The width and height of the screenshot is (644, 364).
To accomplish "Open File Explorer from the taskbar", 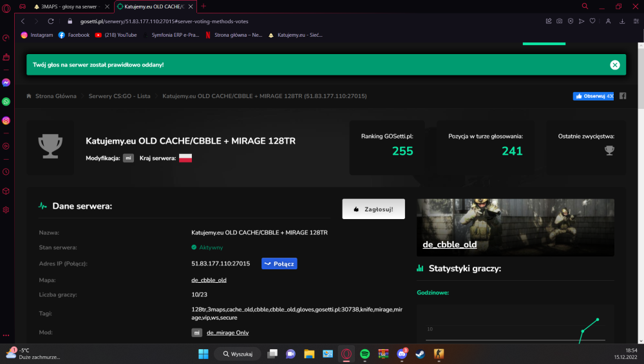I will click(x=309, y=354).
